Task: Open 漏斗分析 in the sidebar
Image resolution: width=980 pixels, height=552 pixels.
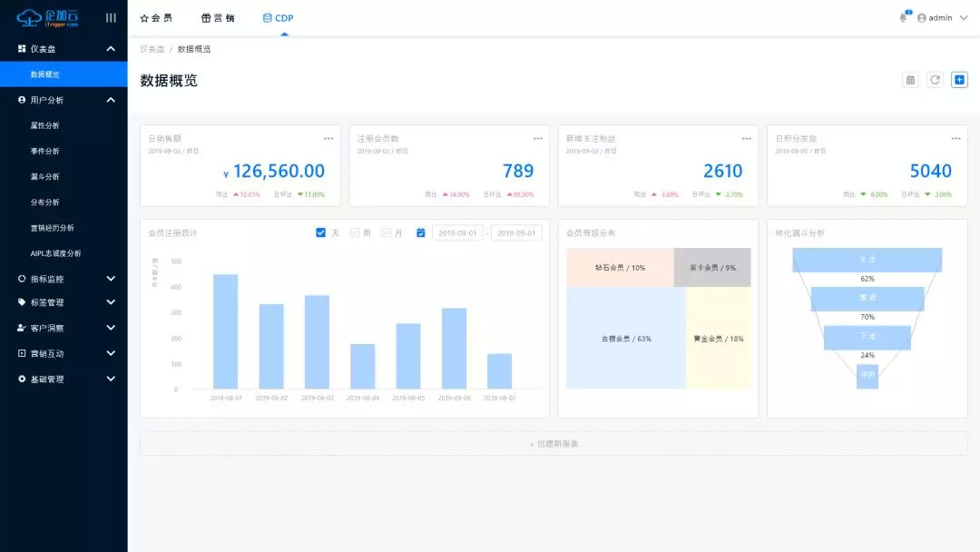Action: pos(45,177)
